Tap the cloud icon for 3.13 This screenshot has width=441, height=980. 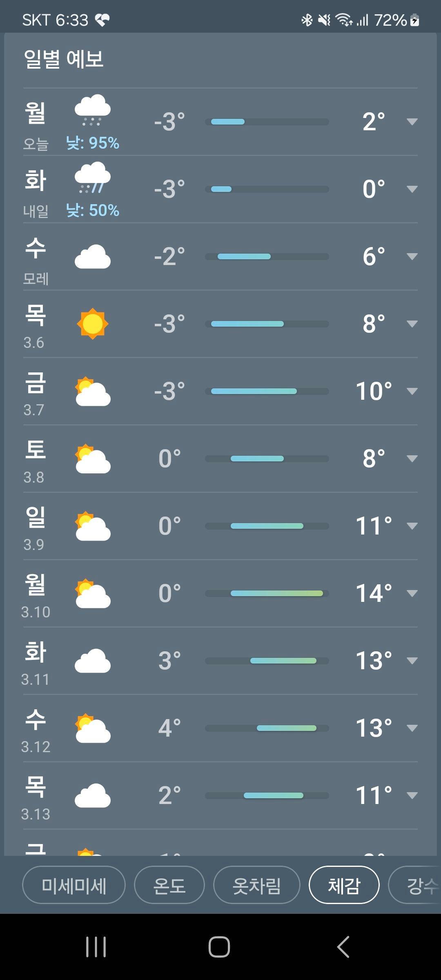coord(93,795)
